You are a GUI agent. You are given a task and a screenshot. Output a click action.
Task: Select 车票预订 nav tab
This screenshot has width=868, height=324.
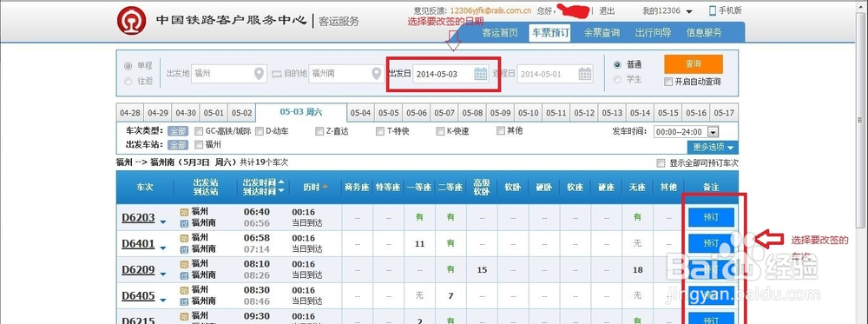550,33
